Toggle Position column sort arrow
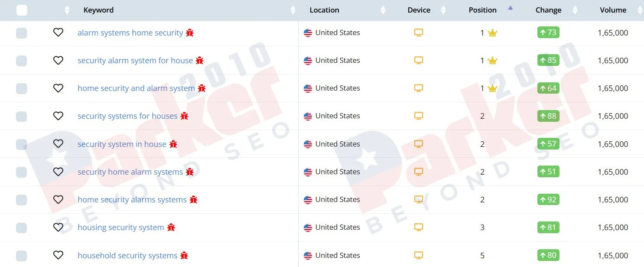644x267 pixels. coord(510,7)
